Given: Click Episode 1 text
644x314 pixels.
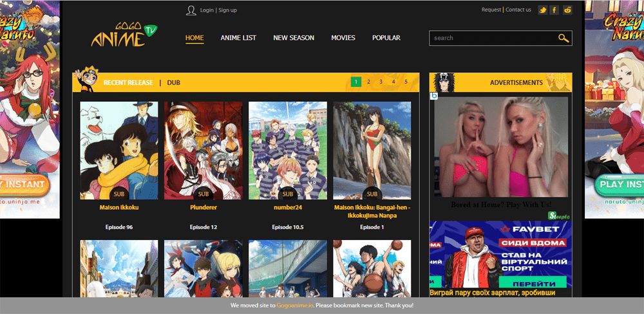Looking at the screenshot, I should pos(372,227).
